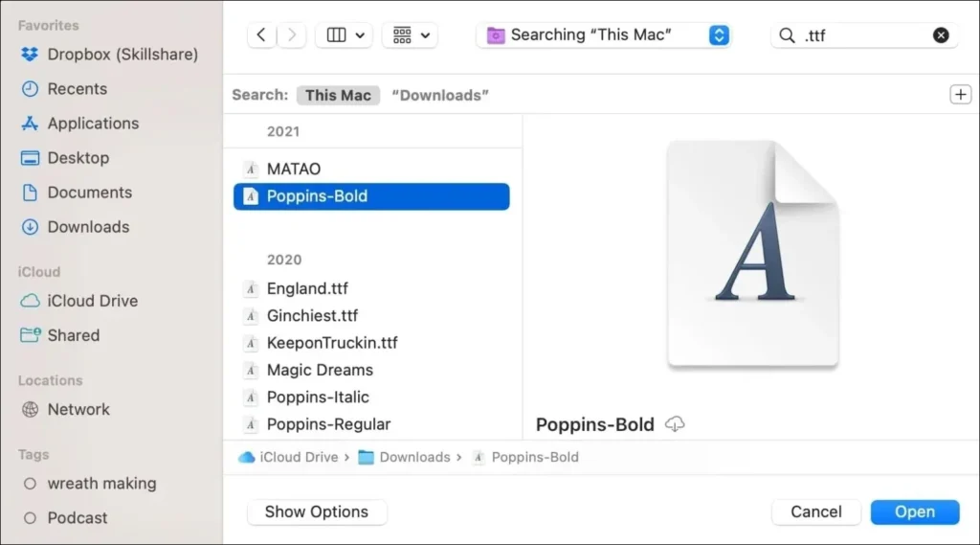The image size is (980, 545).
Task: Click the Show Options button
Action: coord(317,511)
